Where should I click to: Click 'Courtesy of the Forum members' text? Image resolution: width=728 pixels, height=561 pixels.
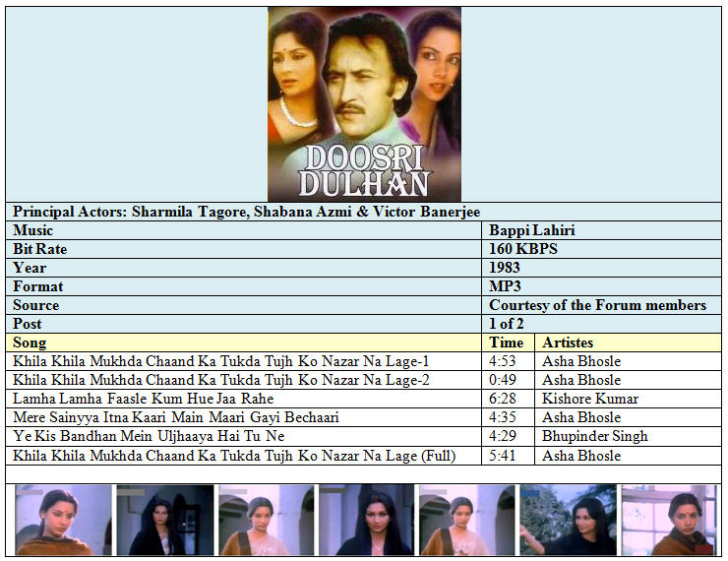tap(597, 305)
